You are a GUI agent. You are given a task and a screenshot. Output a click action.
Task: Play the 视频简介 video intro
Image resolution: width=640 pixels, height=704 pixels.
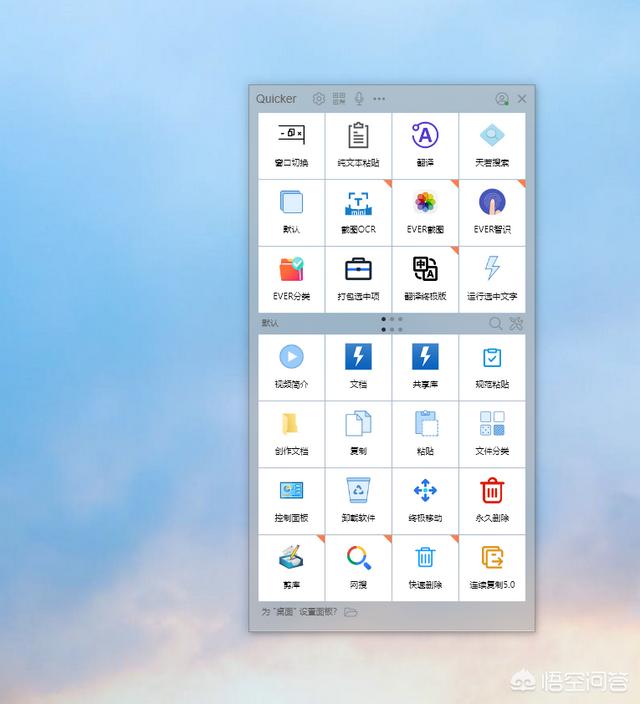(x=291, y=368)
